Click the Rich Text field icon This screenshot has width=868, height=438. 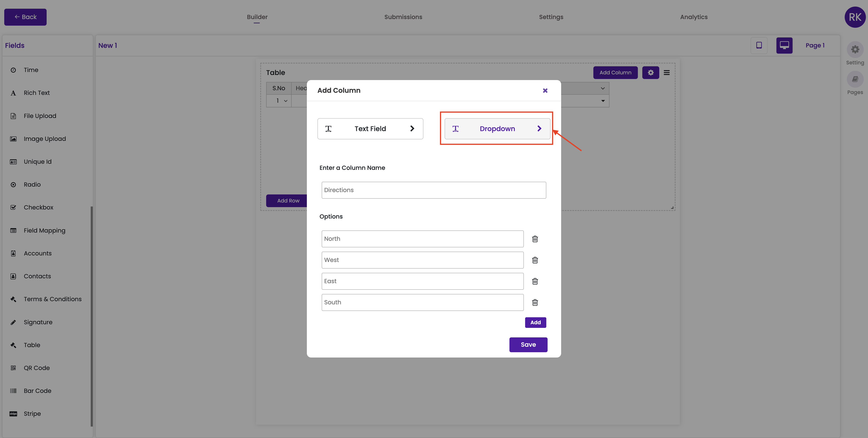pos(13,93)
